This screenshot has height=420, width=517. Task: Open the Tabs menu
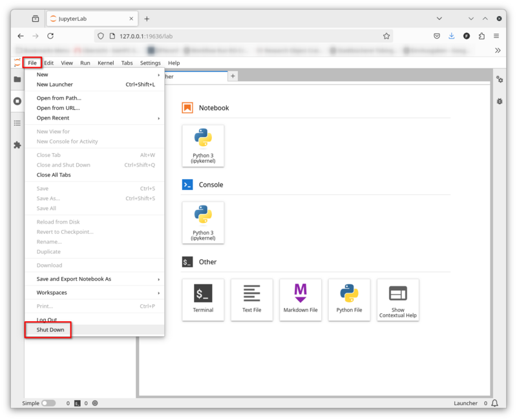(127, 63)
